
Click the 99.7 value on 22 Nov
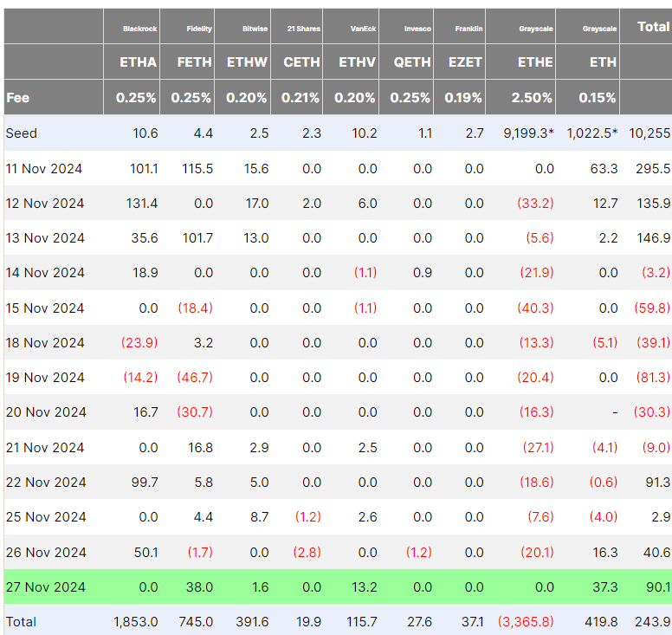(x=145, y=483)
